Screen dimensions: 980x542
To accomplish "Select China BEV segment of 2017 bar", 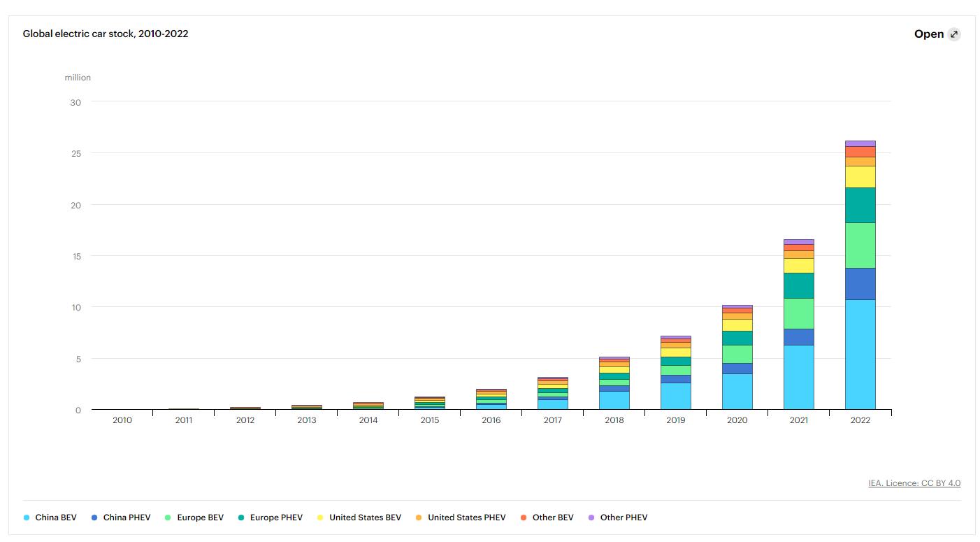I will 553,404.
